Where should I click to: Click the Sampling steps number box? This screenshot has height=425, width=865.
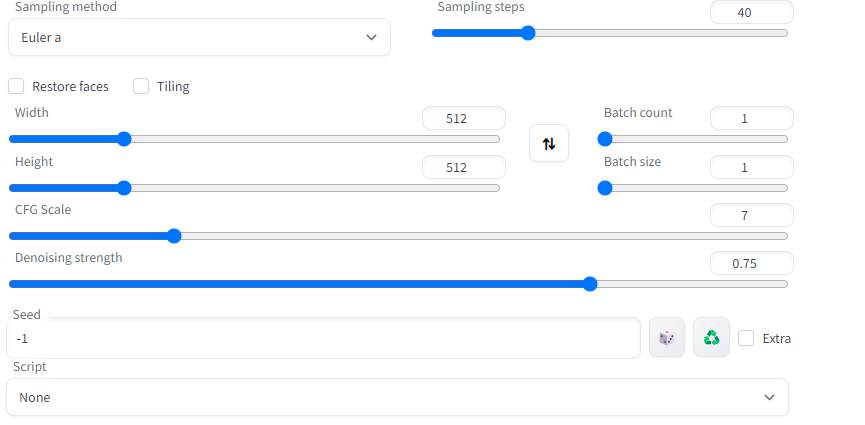point(751,13)
